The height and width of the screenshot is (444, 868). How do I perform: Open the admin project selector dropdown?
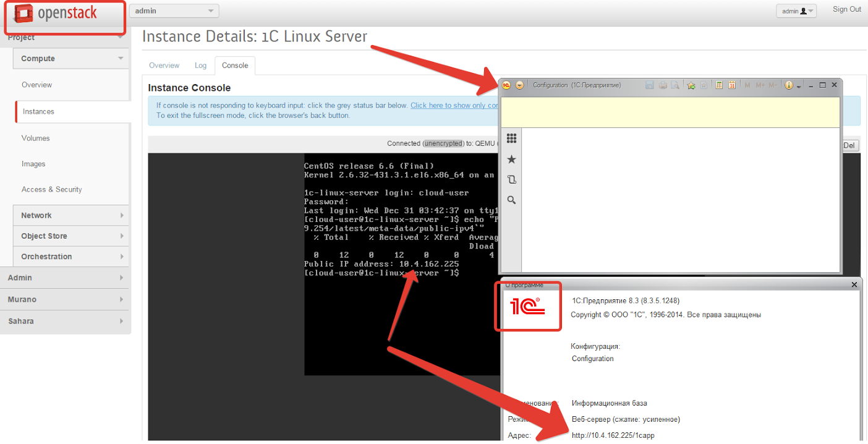(x=174, y=11)
